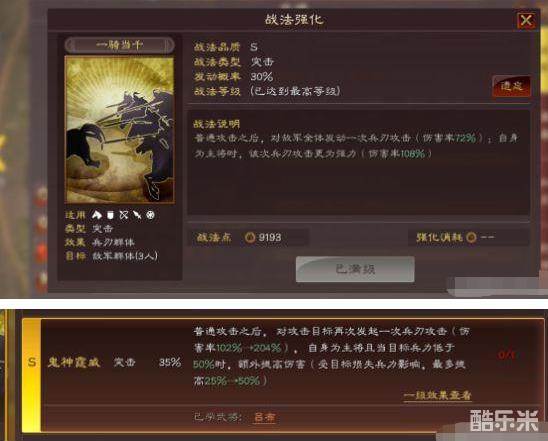Go to next skill with right arrow
Image resolution: width=548 pixels, height=441 pixels.
click(x=169, y=45)
